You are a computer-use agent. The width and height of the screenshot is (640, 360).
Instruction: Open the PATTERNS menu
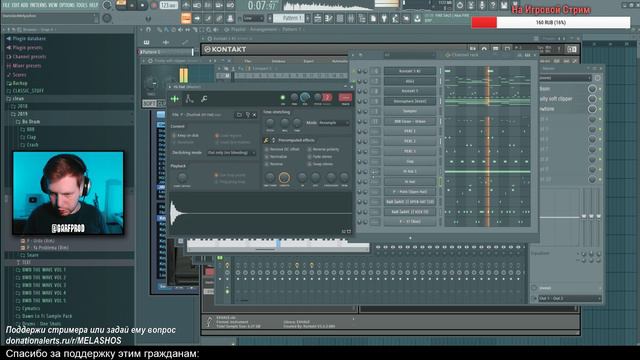coord(40,5)
